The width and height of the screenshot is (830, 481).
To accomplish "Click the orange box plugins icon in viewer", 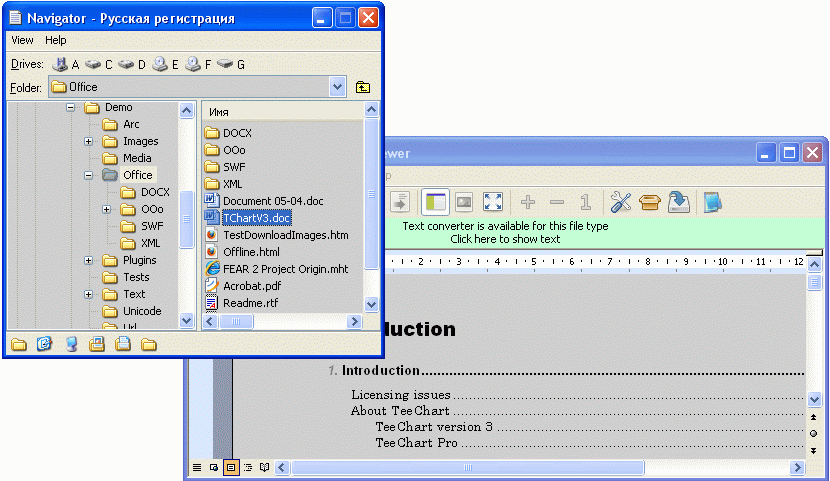I will point(649,202).
